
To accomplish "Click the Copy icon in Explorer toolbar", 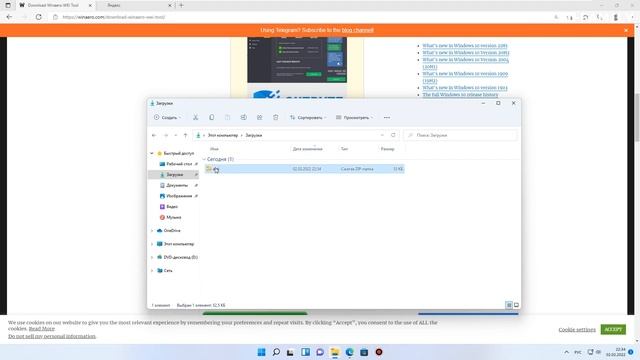I will [211, 118].
